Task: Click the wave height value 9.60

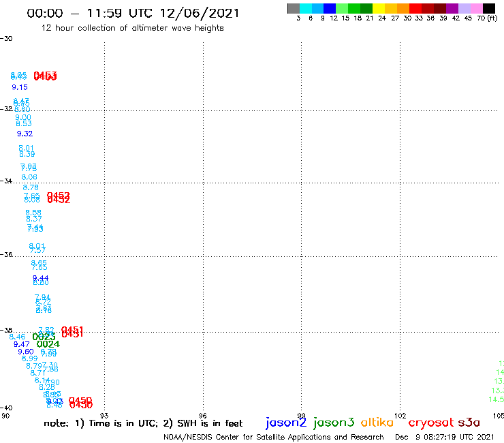Action: coord(26,352)
